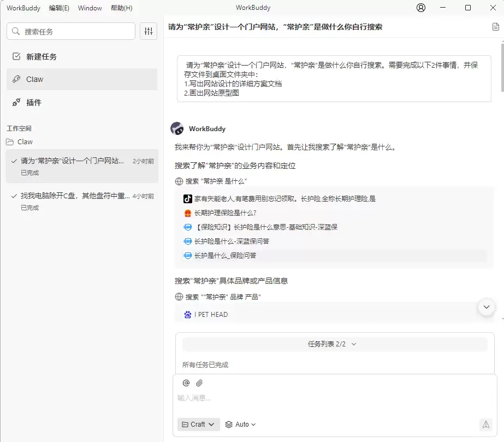Image resolution: width=504 pixels, height=442 pixels.
Task: Click the send message arrow icon
Action: (485, 424)
